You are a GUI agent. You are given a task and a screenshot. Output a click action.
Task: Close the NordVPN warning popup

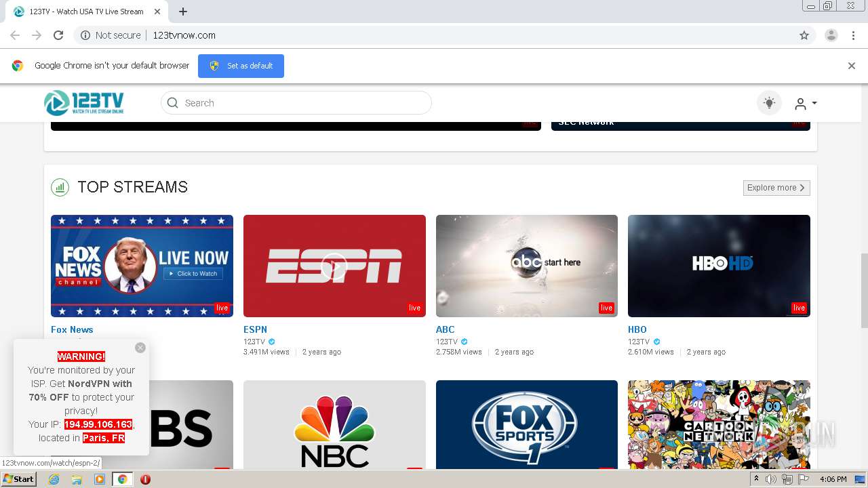[140, 348]
